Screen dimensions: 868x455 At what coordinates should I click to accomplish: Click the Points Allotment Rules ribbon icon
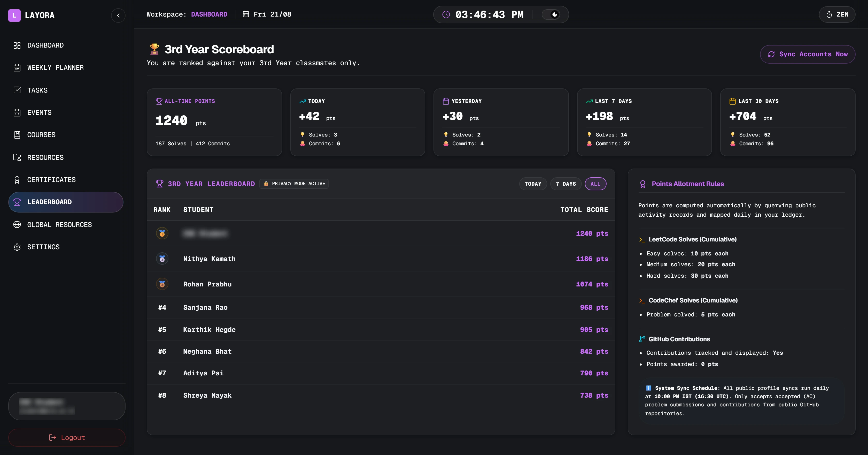coord(642,184)
